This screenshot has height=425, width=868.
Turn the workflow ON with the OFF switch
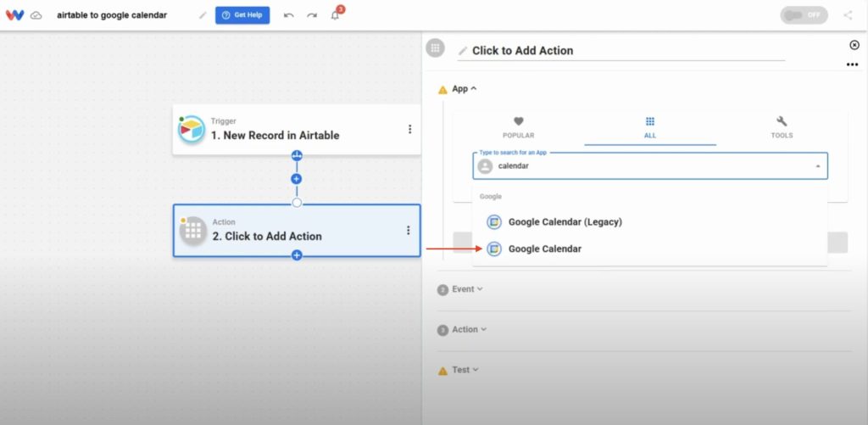(x=804, y=15)
